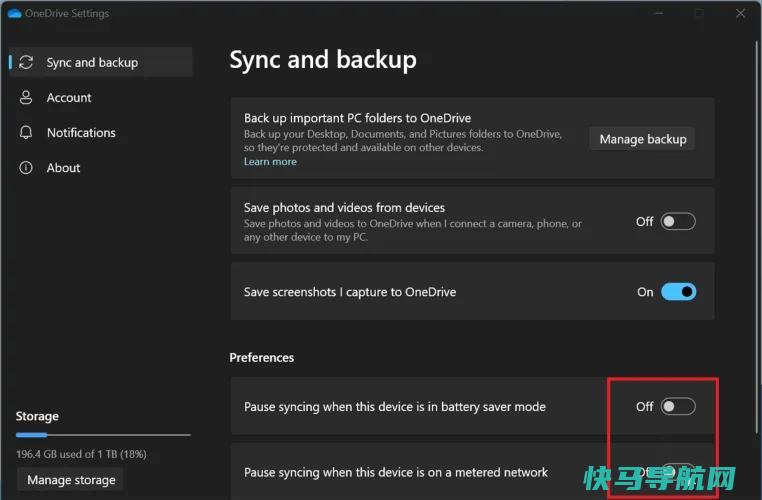
Task: Click the Manage backup button
Action: click(x=642, y=139)
